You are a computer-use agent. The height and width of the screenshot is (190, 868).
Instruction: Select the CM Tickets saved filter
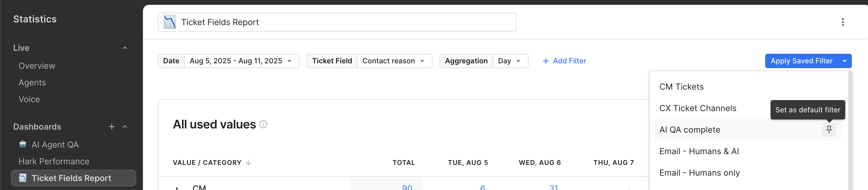point(681,87)
